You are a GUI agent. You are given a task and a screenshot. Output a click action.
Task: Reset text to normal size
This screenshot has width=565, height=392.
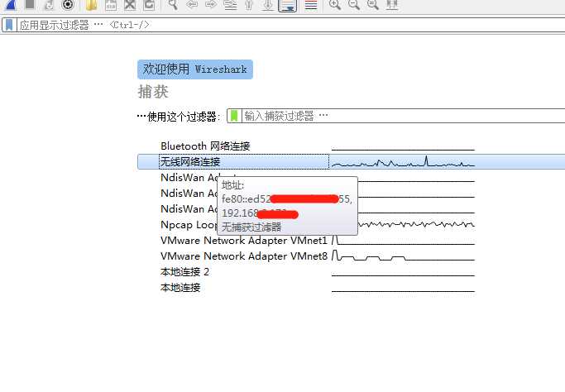373,4
